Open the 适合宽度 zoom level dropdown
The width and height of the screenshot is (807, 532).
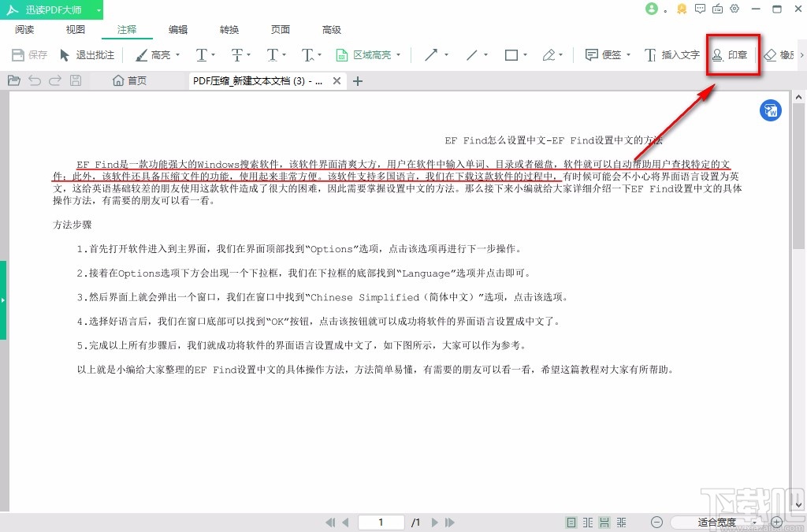click(717, 522)
